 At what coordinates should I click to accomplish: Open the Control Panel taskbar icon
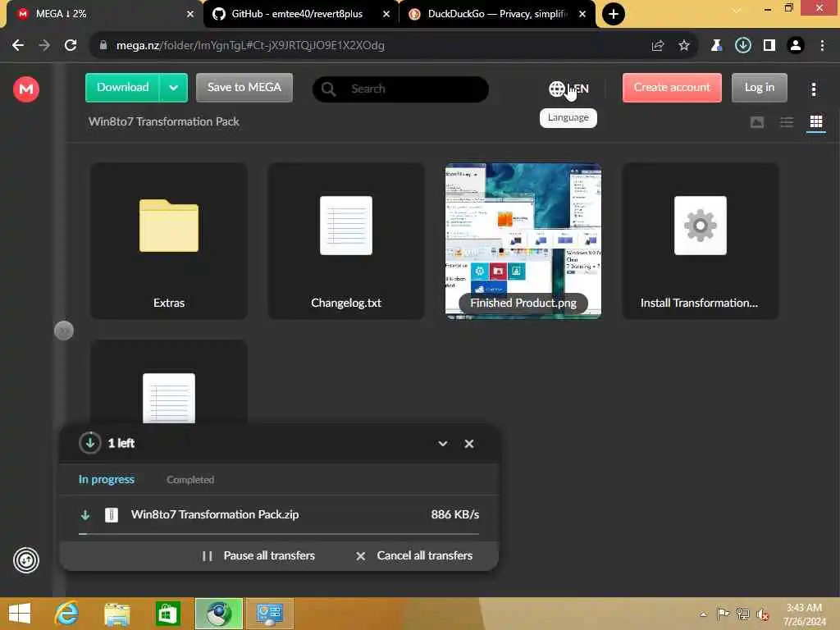pos(269,614)
